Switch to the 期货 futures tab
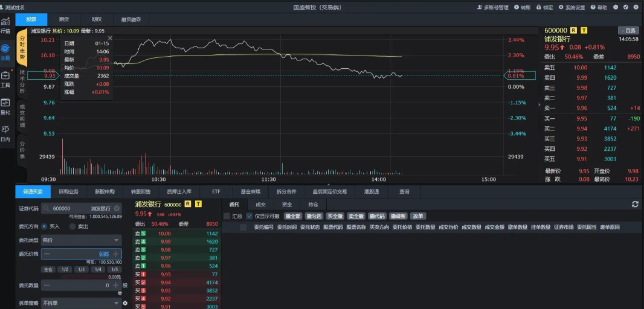Image resolution: width=644 pixels, height=309 pixels. click(x=63, y=19)
